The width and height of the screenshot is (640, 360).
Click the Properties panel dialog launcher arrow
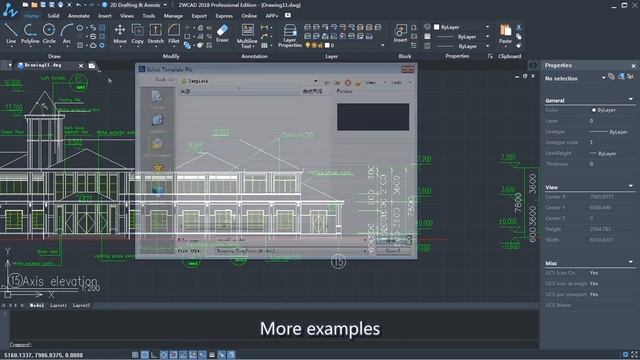[x=490, y=56]
